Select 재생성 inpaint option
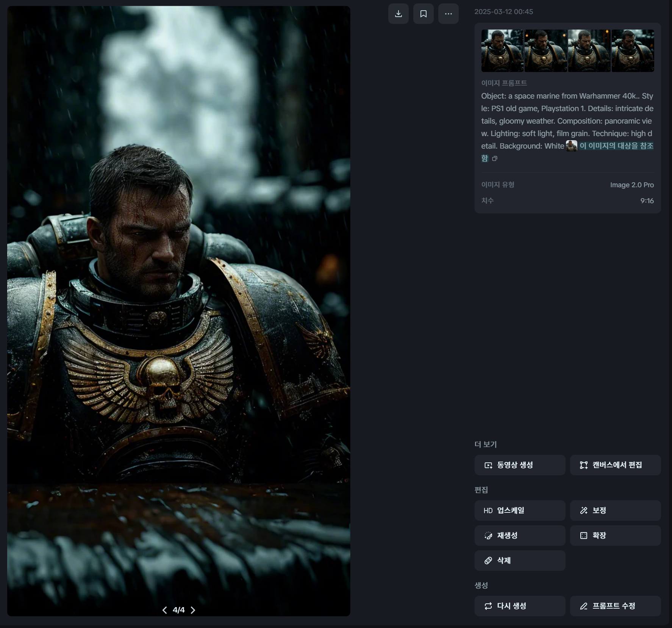672x628 pixels. (x=520, y=536)
